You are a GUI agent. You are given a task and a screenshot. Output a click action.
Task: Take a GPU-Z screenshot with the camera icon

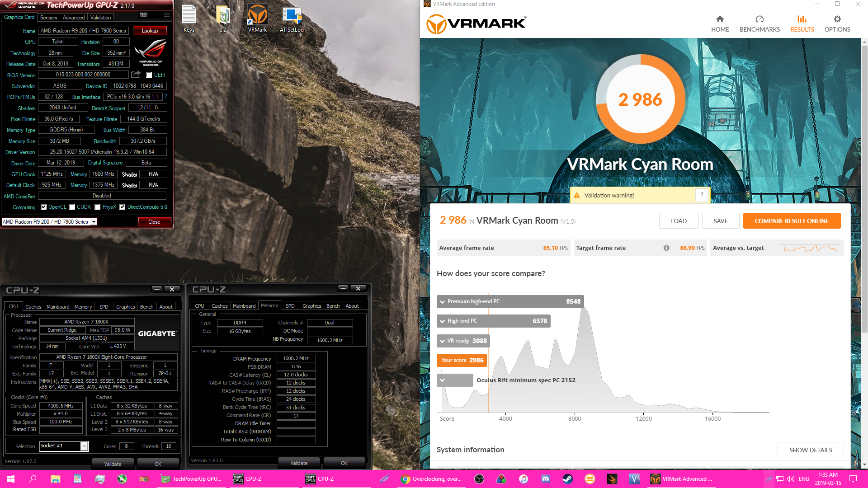pos(144,15)
